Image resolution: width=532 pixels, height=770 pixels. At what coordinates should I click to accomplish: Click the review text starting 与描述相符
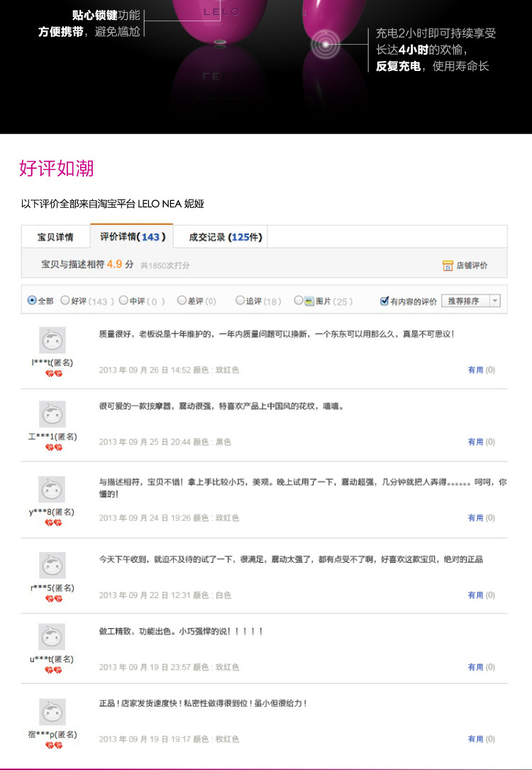[303, 488]
